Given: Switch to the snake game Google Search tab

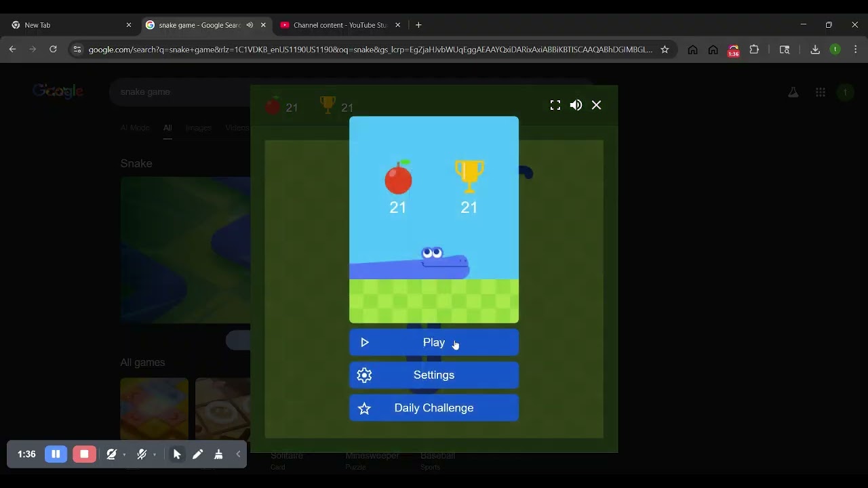Looking at the screenshot, I should pos(200,25).
